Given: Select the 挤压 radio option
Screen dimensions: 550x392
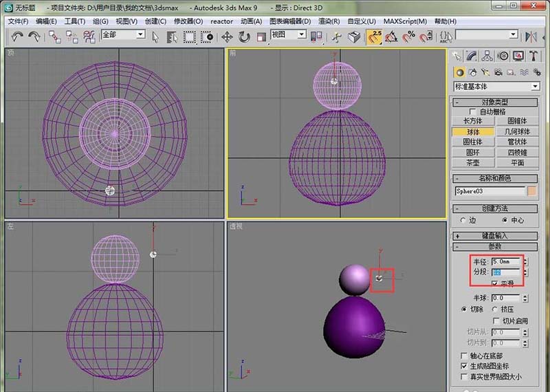Looking at the screenshot, I should pyautogui.click(x=494, y=309).
